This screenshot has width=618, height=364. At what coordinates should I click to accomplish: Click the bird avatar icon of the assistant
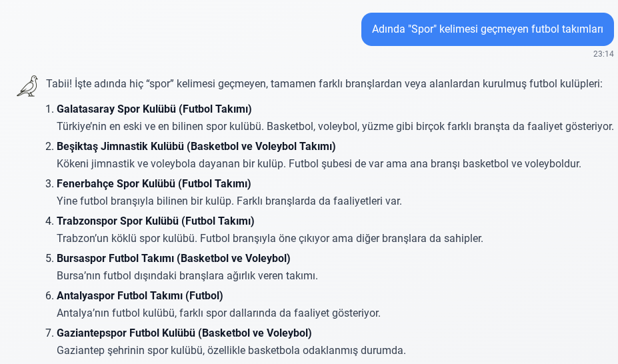27,85
